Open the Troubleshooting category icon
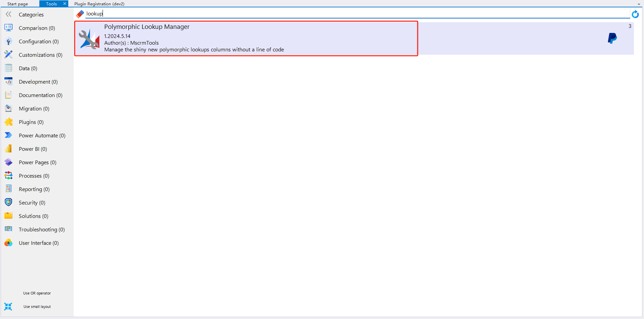The image size is (644, 319). (x=8, y=229)
